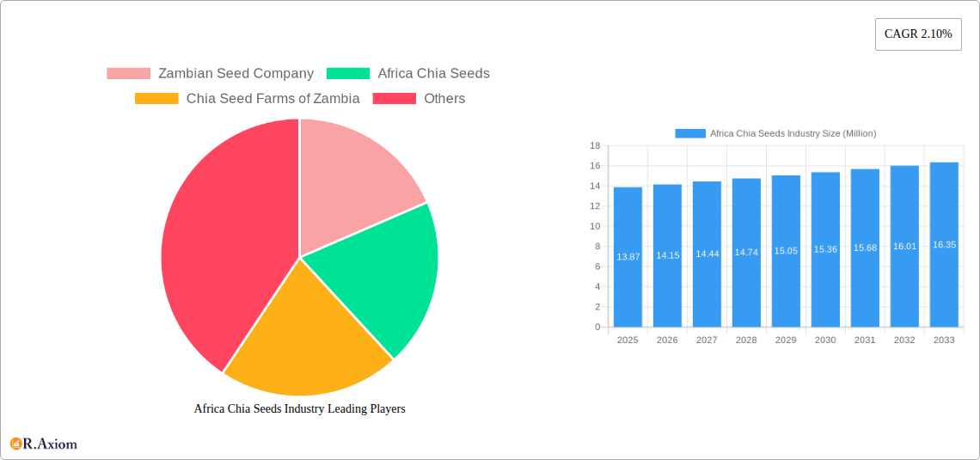Toggle the Zambian Seed Company legend label
The image size is (980, 460).
point(236,73)
